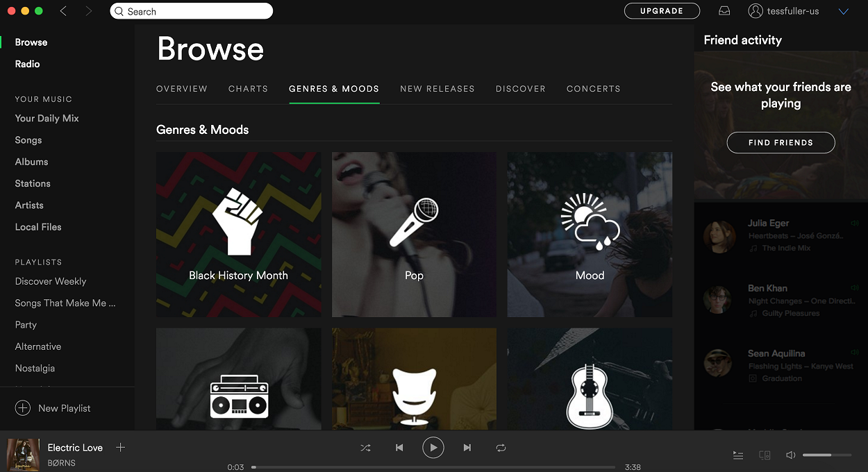Open the Graduation album link

(782, 378)
